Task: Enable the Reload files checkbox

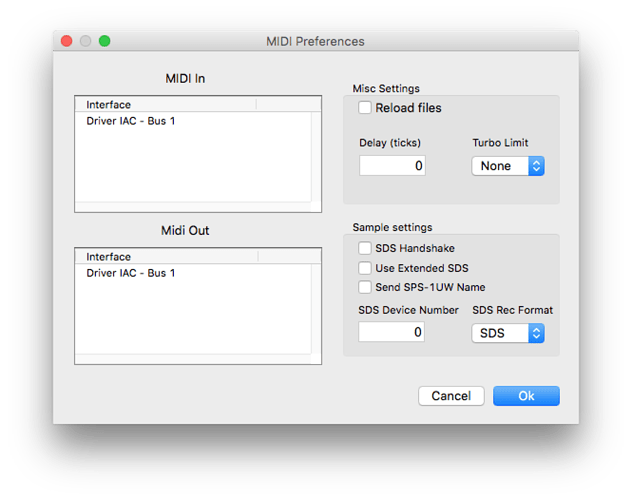Action: tap(366, 108)
